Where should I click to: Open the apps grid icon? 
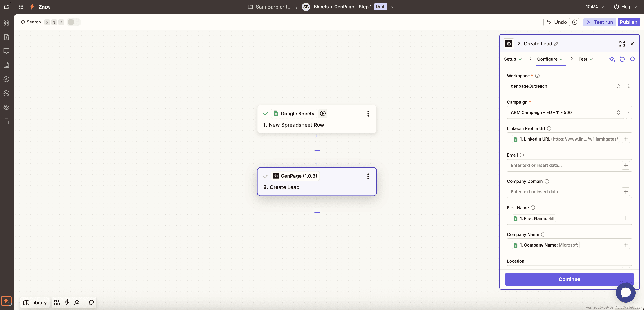[21, 7]
